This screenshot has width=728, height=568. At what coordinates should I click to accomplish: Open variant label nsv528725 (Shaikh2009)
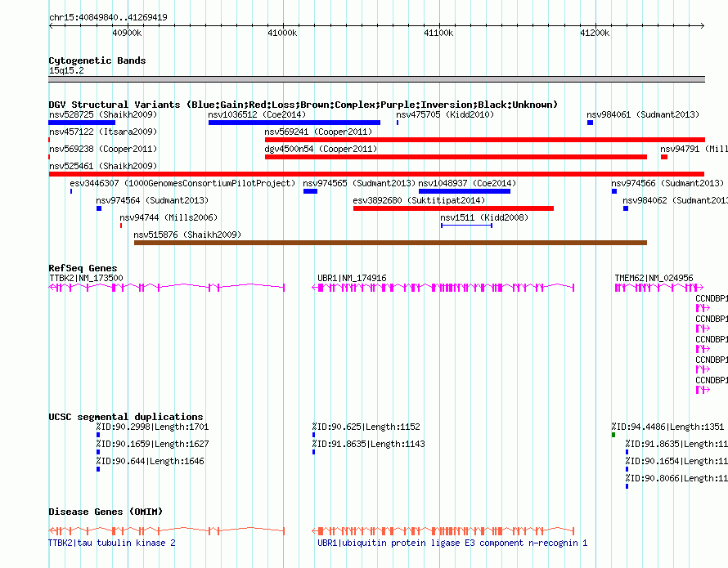tap(103, 114)
